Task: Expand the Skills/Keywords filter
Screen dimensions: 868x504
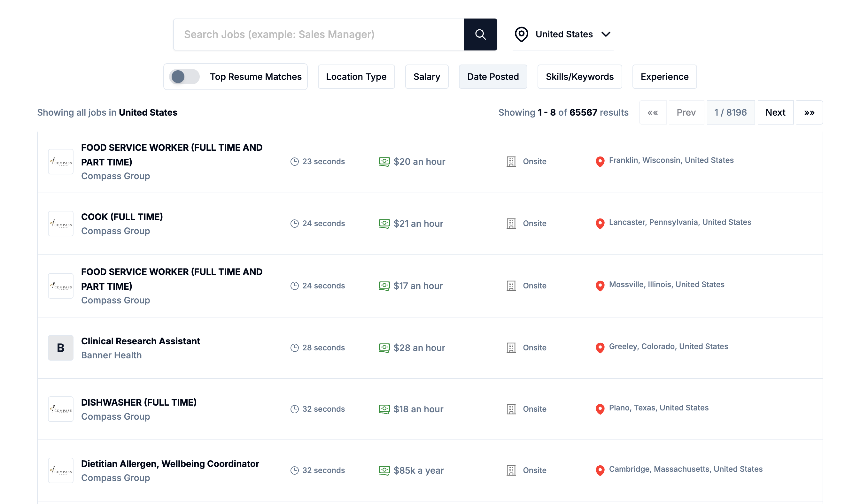Action: tap(579, 76)
